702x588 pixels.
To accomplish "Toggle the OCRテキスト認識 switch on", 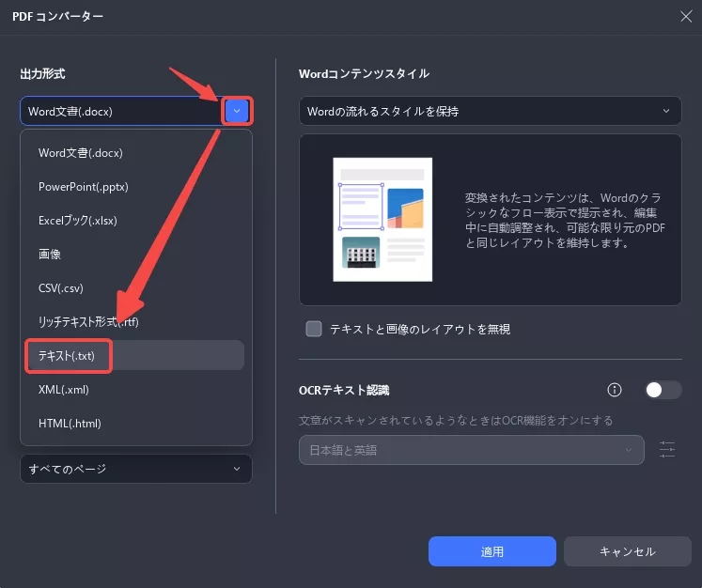I will pos(663,390).
